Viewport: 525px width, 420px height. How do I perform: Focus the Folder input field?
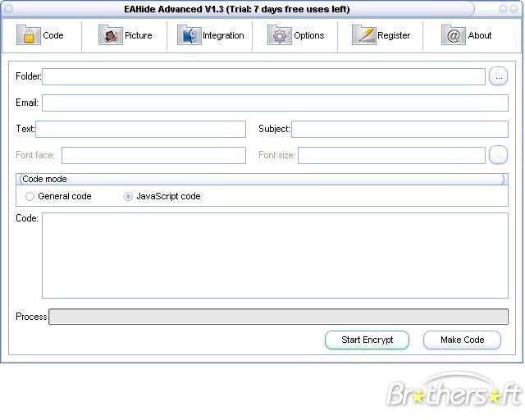[263, 76]
